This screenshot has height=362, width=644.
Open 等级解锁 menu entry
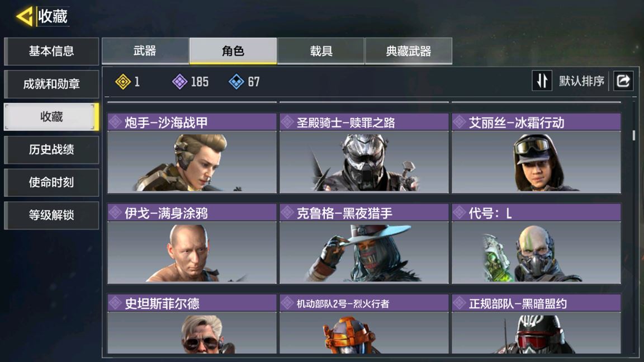click(51, 215)
